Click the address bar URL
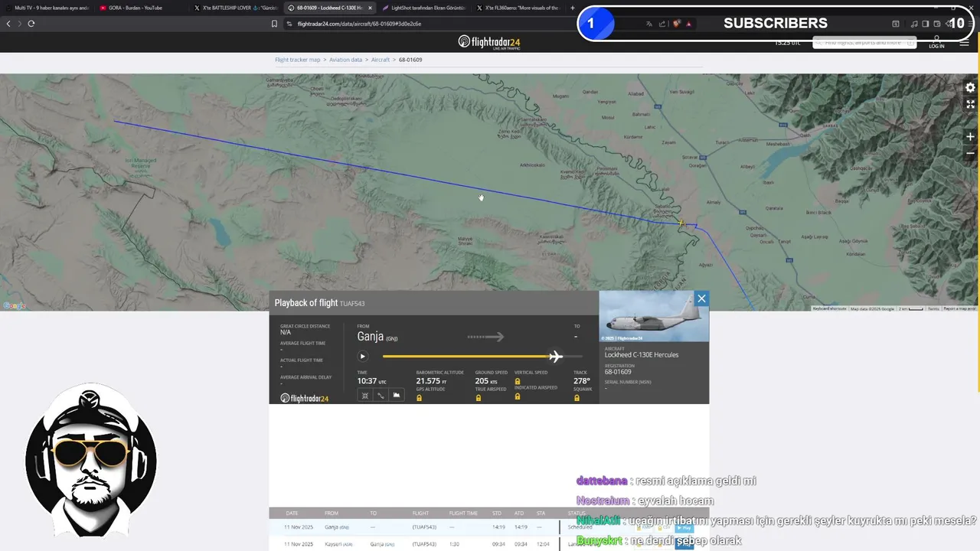 tap(359, 24)
